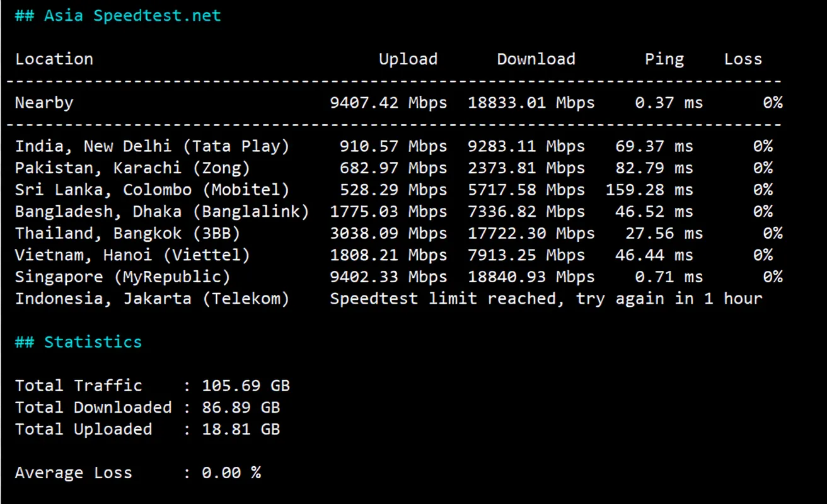Click India download value 9283.11 Mbps
Viewport: 827px width, 504px height.
pos(526,146)
